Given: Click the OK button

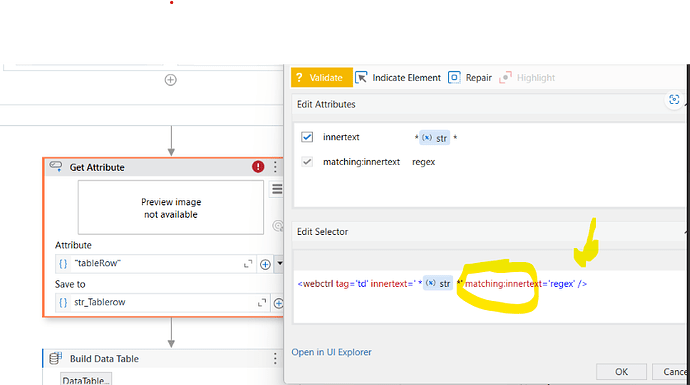Looking at the screenshot, I should (x=621, y=372).
